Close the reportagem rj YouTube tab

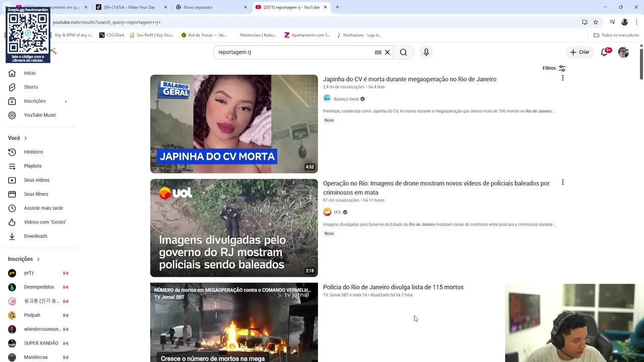point(325,8)
